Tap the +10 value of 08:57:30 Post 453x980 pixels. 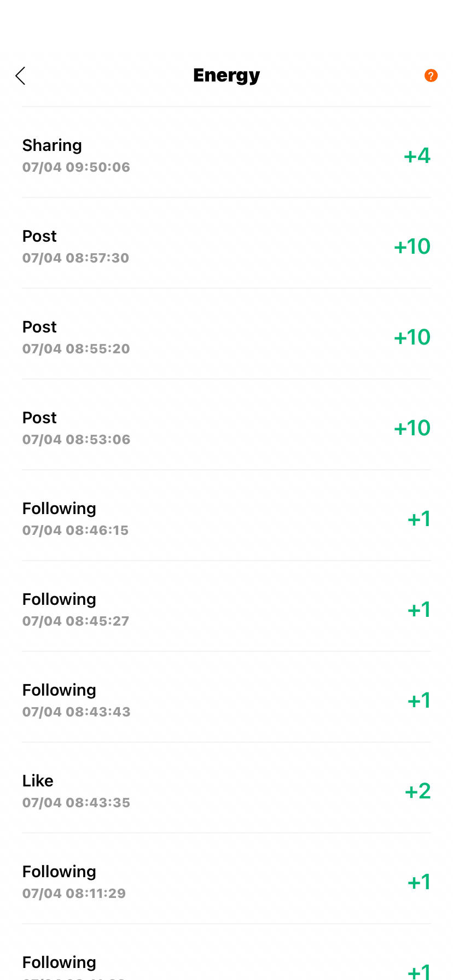(413, 247)
